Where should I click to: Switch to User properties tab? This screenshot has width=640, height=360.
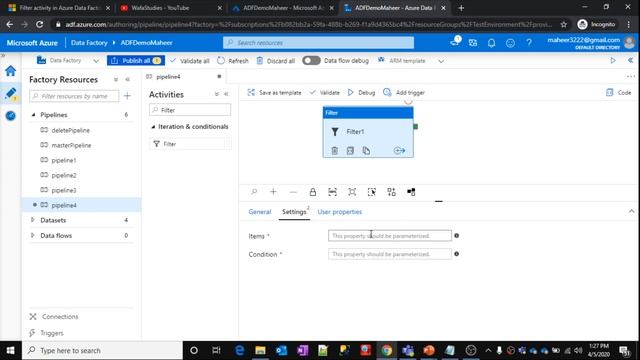tap(340, 212)
